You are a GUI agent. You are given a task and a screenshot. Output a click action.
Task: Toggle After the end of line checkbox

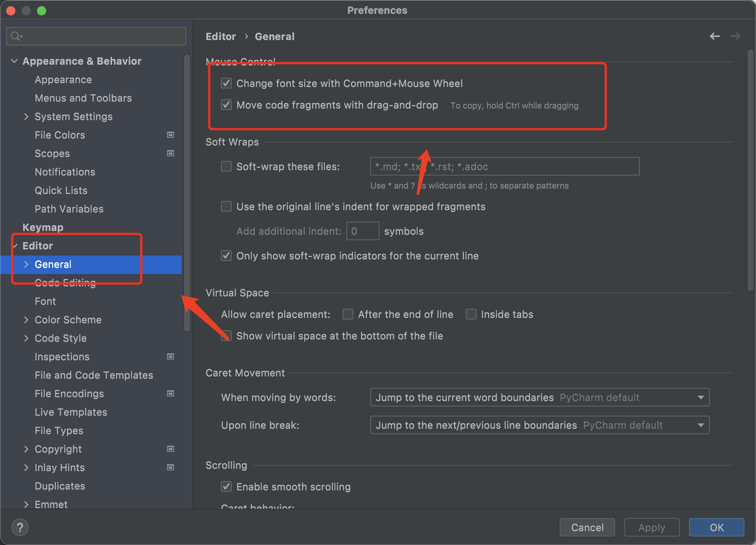348,314
